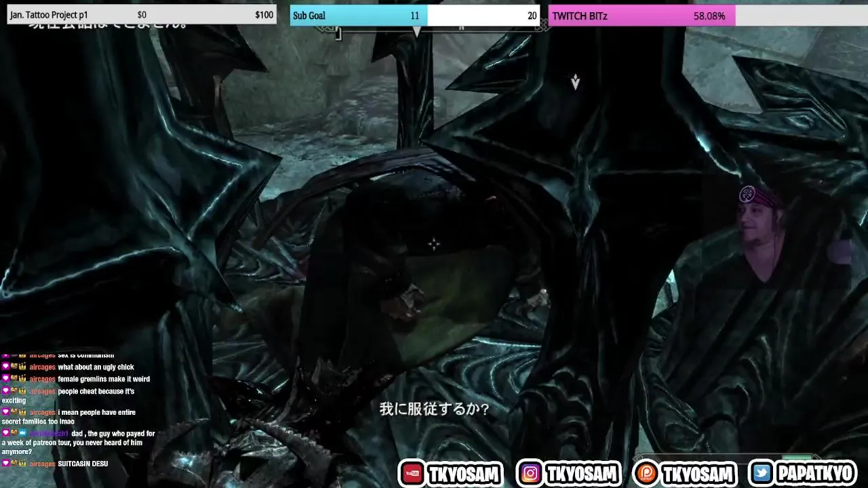Image resolution: width=868 pixels, height=488 pixels.
Task: Click the Twitter bird icon
Action: 762,474
